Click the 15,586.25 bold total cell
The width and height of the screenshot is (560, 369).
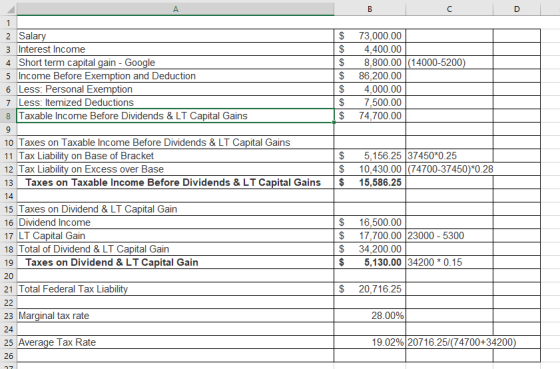[x=370, y=183]
